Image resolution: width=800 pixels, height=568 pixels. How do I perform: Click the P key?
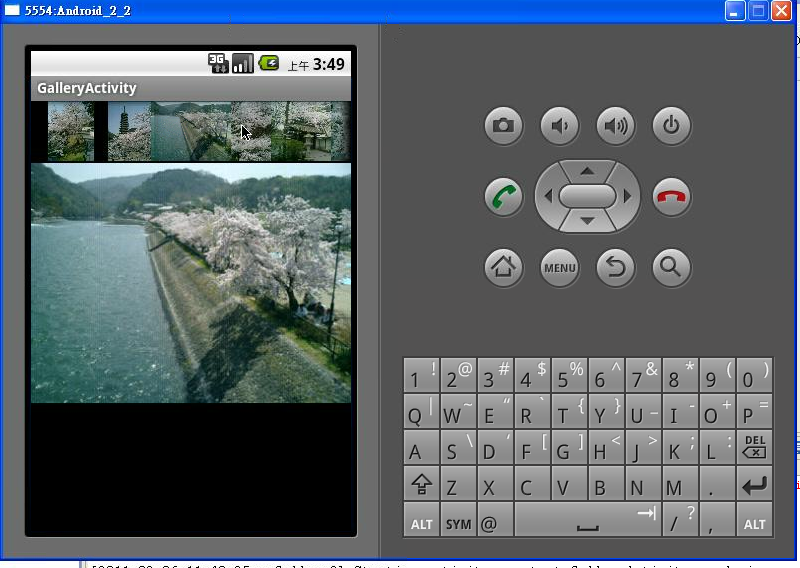pyautogui.click(x=755, y=411)
